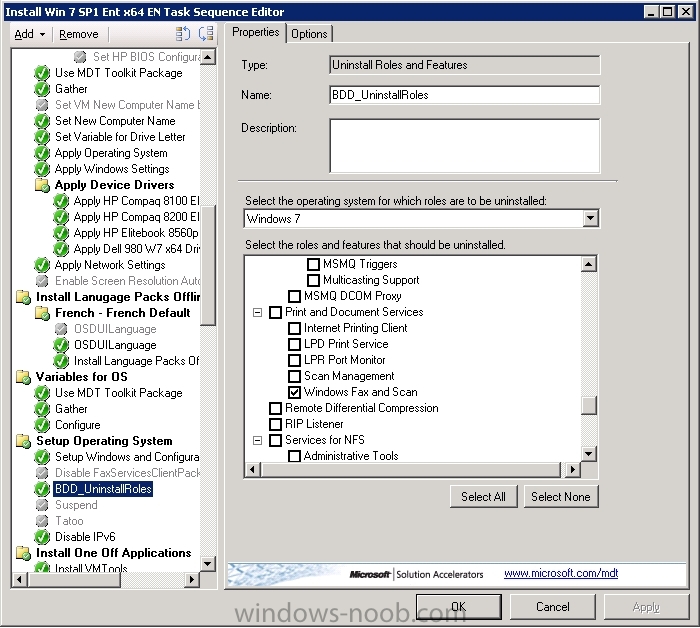Screen dimensions: 700x628
Task: Click into the Description text box
Action: 464,146
